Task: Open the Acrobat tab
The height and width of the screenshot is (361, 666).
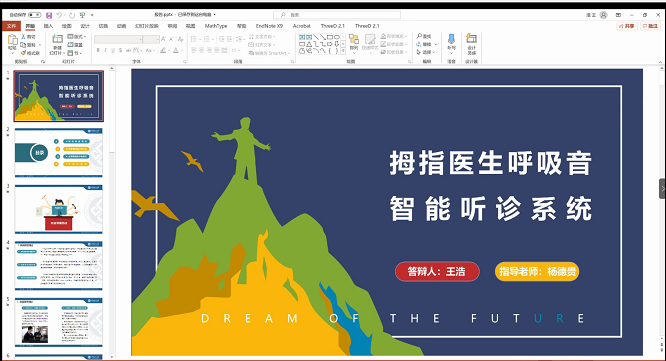Action: click(302, 26)
